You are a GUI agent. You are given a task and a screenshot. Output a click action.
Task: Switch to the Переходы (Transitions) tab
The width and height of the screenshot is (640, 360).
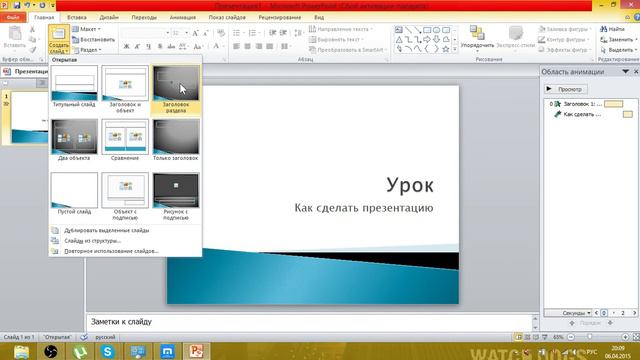pyautogui.click(x=144, y=18)
